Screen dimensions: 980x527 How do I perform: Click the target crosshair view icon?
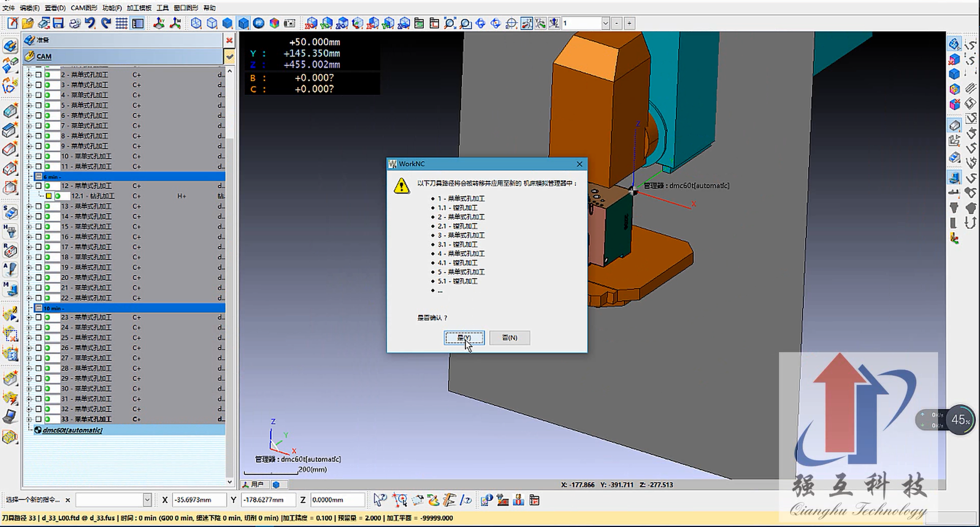coord(511,23)
